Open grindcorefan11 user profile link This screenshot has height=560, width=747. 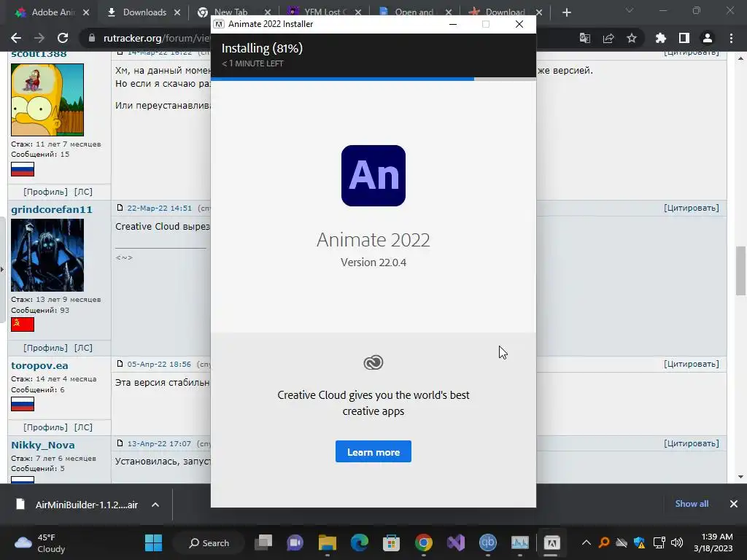point(52,209)
